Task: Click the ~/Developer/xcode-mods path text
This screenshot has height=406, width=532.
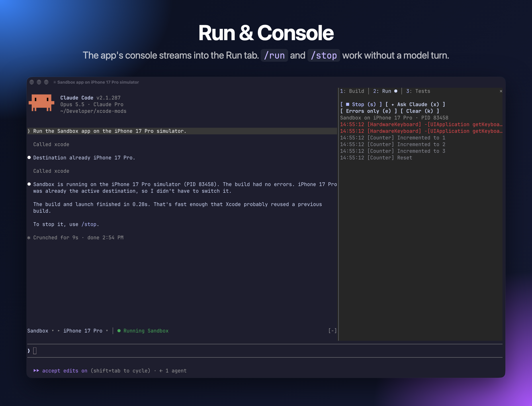Action: pos(93,111)
